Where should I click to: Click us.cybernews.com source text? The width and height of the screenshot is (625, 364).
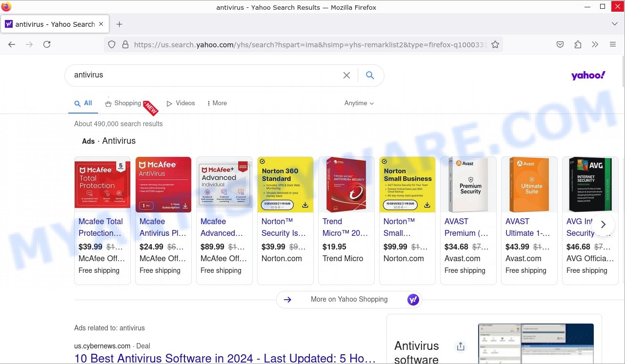102,346
